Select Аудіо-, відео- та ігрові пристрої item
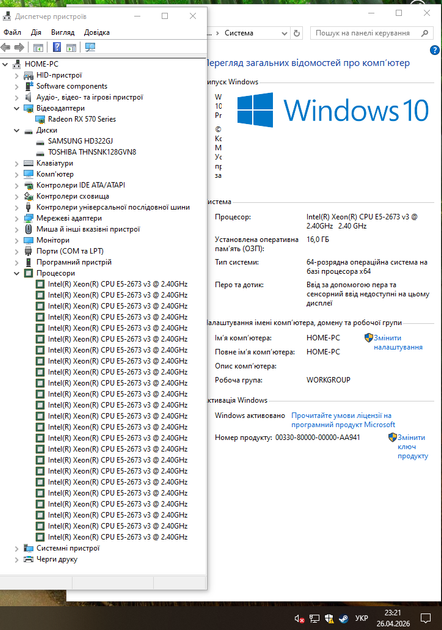The image size is (442, 630). coord(90,98)
